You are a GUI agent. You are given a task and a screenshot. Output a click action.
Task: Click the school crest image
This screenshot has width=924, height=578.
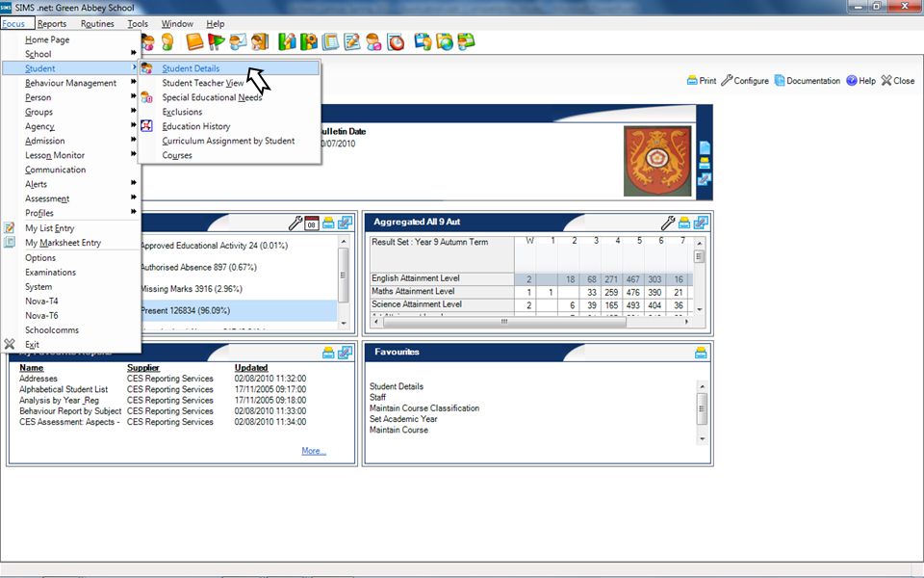click(657, 161)
